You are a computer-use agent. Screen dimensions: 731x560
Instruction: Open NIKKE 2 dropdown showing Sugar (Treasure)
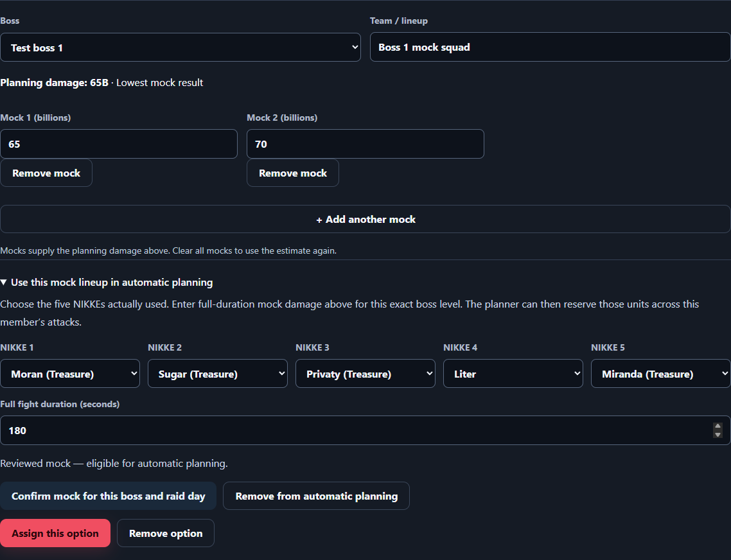[x=218, y=374]
